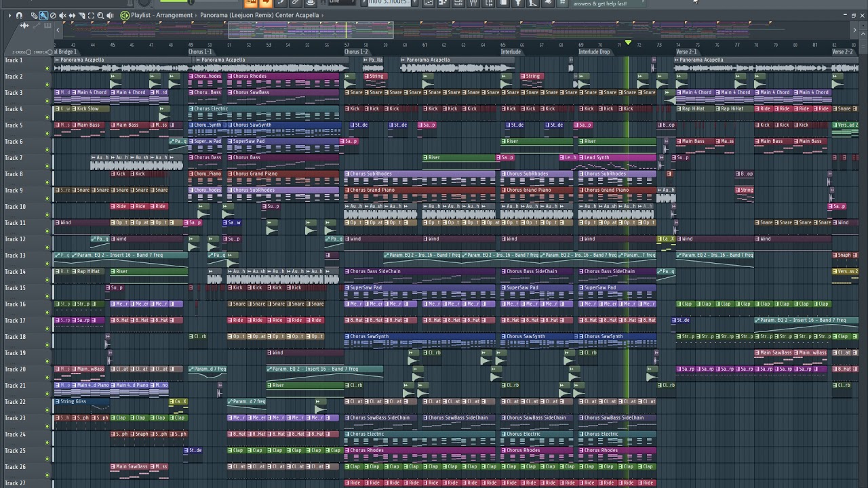Mute Track 5 with its green switch
This screenshot has width=868, height=488.
click(47, 134)
